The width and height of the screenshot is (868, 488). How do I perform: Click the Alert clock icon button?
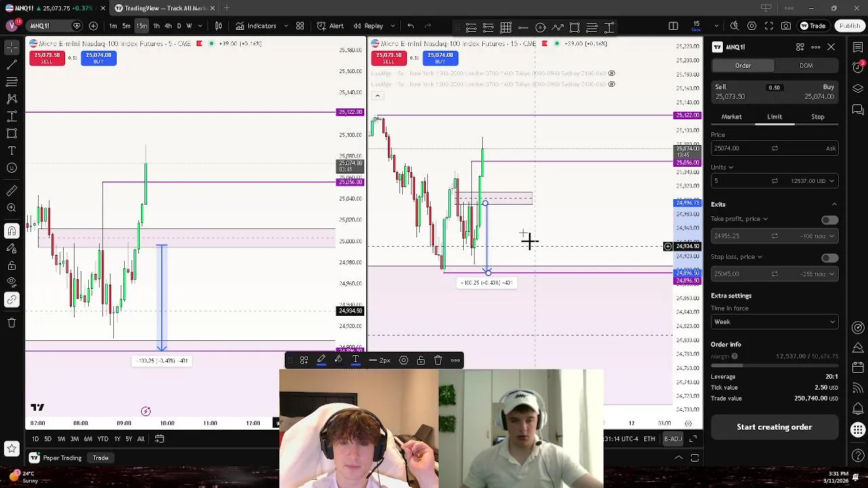click(x=330, y=26)
